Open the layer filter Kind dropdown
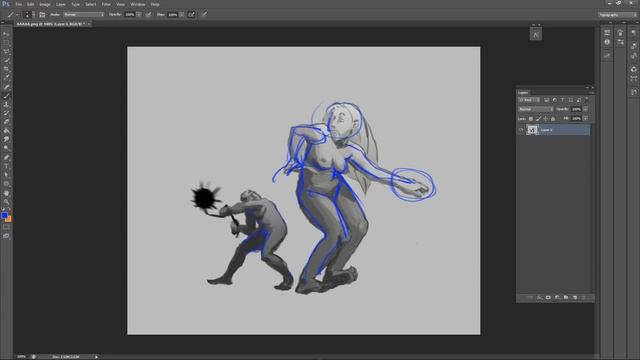640x360 pixels. tap(529, 100)
